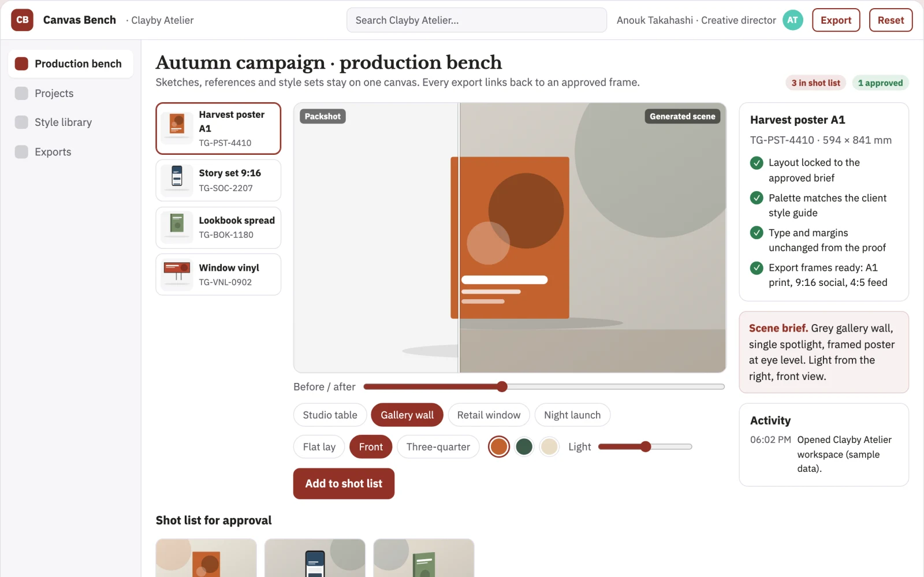
Task: Choose the Studio table scene
Action: 330,415
